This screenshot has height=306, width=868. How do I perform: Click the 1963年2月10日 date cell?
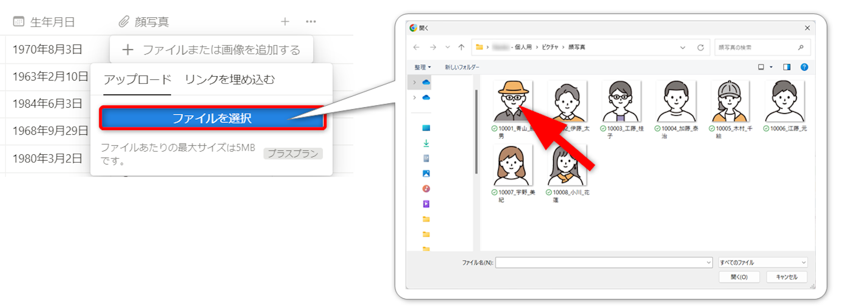pyautogui.click(x=50, y=77)
